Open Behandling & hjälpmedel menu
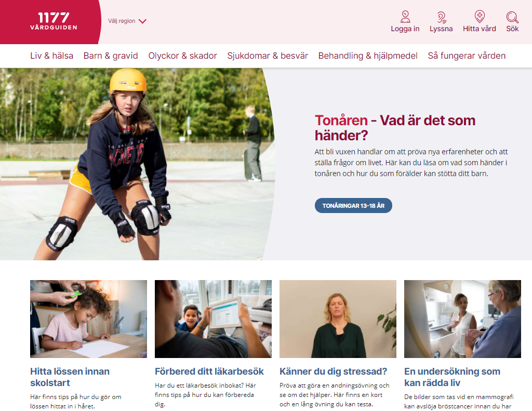532x411 pixels. tap(368, 56)
